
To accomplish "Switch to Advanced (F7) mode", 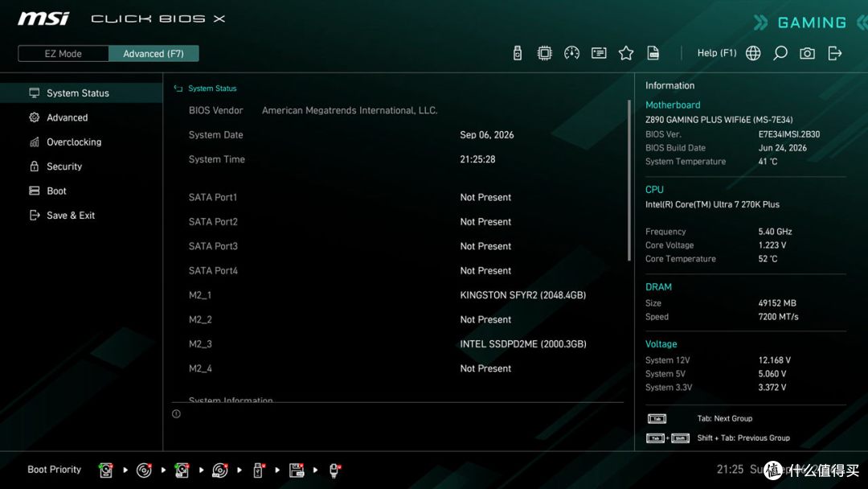I will pyautogui.click(x=154, y=54).
